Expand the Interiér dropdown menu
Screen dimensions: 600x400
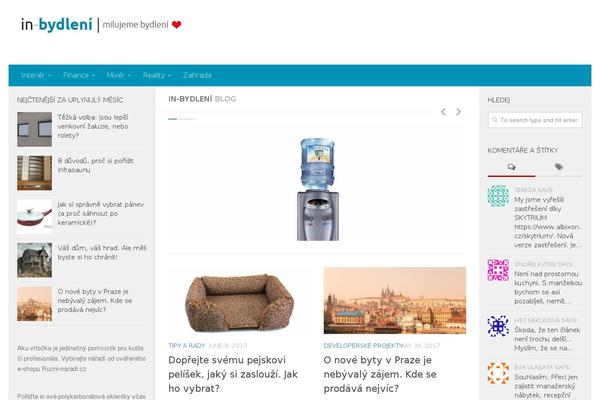click(x=36, y=75)
